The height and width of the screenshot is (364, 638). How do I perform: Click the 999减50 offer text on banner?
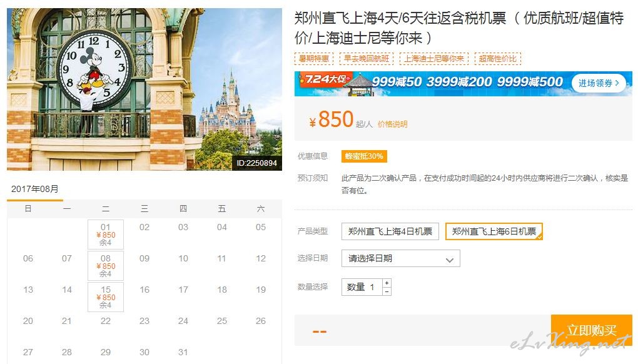(x=397, y=82)
